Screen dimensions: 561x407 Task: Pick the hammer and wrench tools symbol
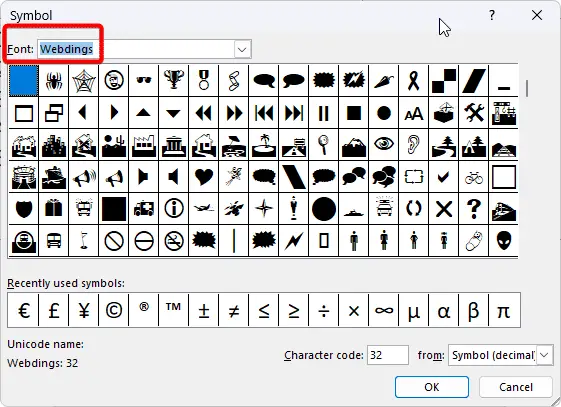[x=474, y=113]
